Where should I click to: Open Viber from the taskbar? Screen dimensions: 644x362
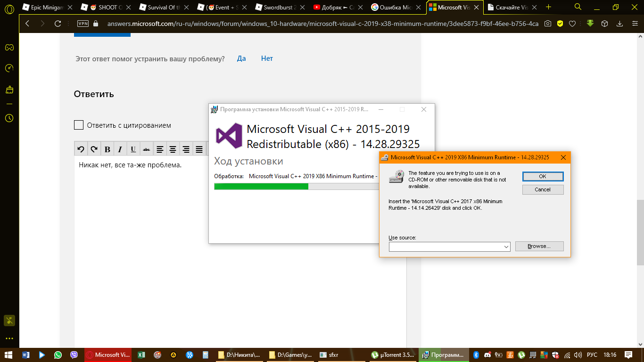[74, 355]
